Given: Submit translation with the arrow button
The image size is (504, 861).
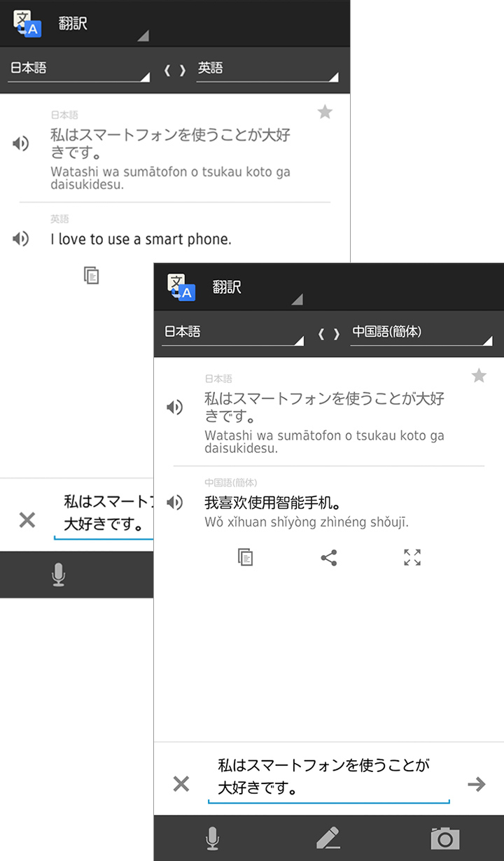Looking at the screenshot, I should point(477,784).
